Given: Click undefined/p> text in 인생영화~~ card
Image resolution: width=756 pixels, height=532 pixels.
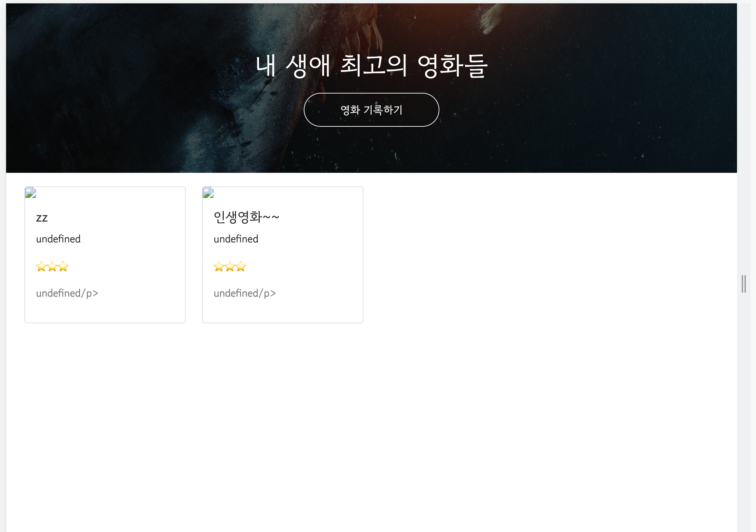Looking at the screenshot, I should 245,293.
